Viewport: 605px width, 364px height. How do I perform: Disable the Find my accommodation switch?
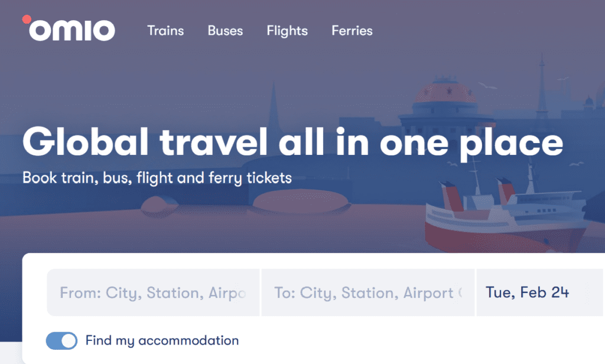point(62,341)
